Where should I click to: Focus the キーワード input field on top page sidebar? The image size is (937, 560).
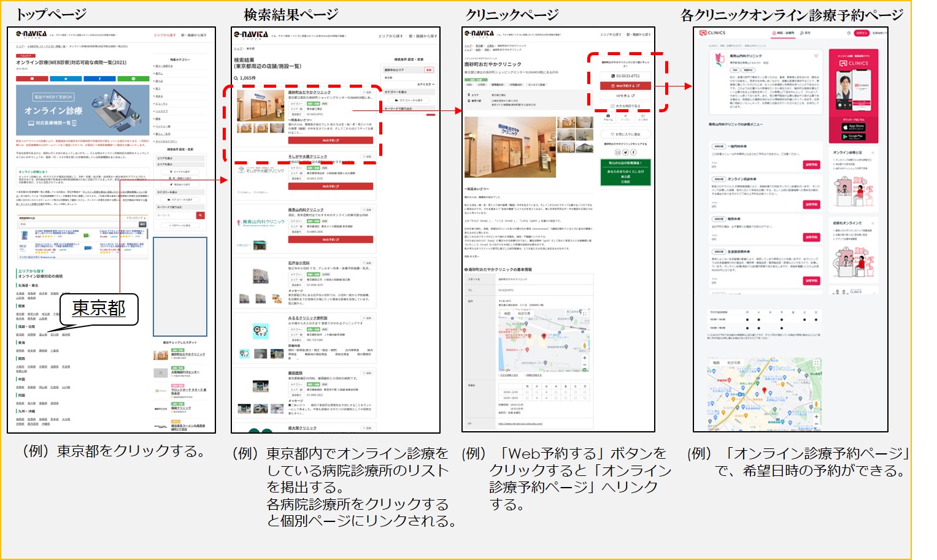click(x=175, y=215)
